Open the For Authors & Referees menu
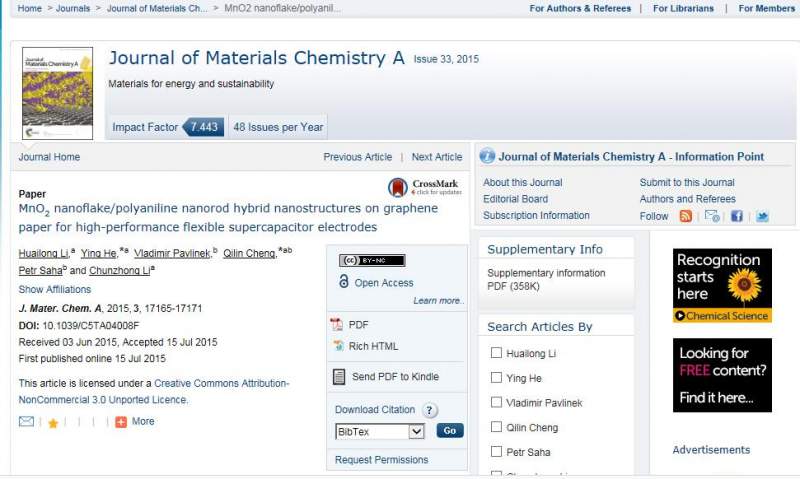Image resolution: width=800 pixels, height=479 pixels. click(580, 8)
